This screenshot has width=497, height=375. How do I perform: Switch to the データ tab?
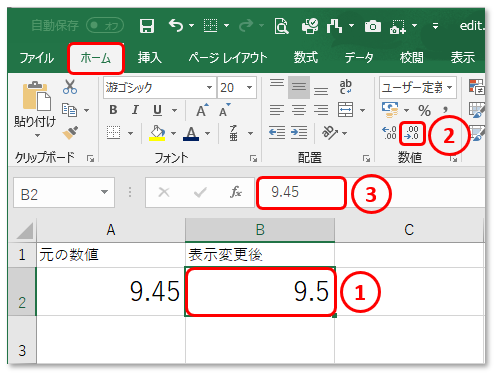coord(359,58)
